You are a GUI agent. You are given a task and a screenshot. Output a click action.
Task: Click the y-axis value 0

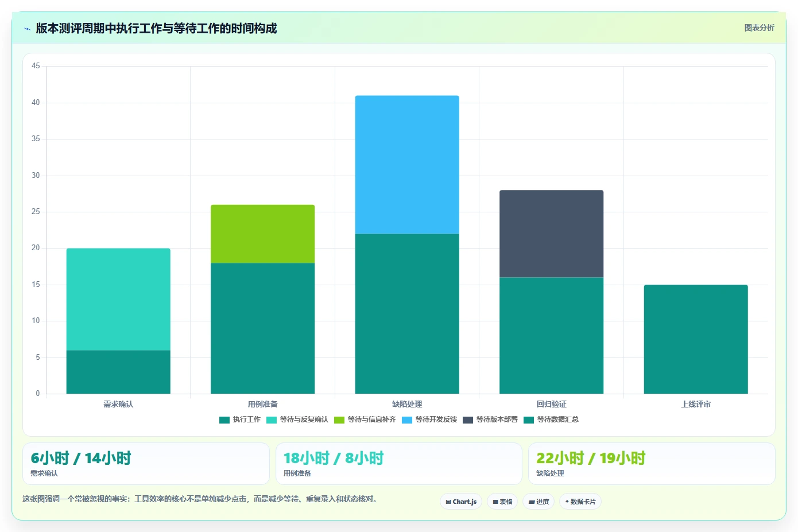click(38, 394)
